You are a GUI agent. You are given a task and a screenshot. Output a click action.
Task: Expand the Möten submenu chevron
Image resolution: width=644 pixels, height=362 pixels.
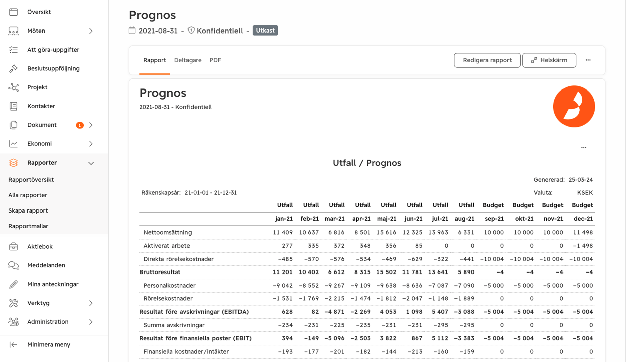(91, 31)
